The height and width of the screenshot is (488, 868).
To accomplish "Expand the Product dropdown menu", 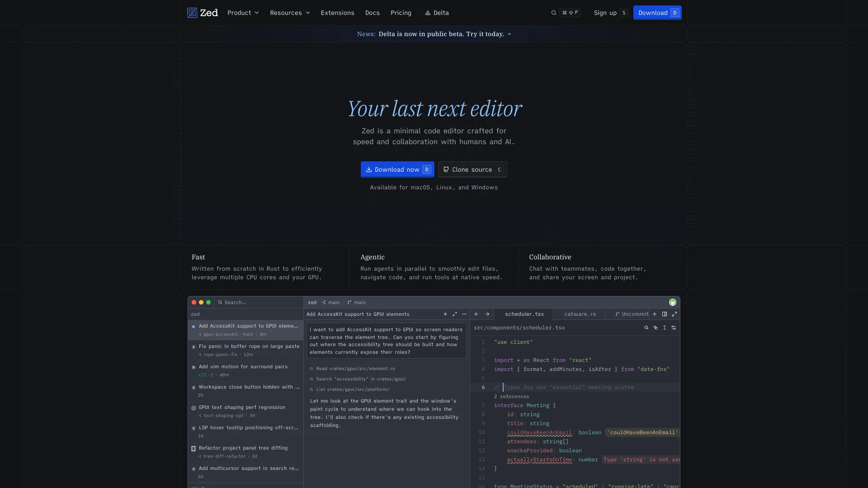I will pyautogui.click(x=243, y=13).
